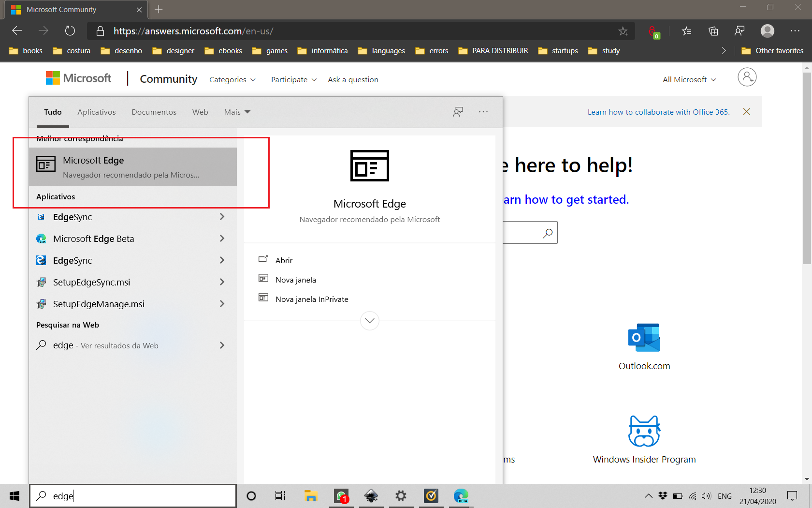This screenshot has height=508, width=812.
Task: Click the Outlook.com icon
Action: pyautogui.click(x=644, y=338)
